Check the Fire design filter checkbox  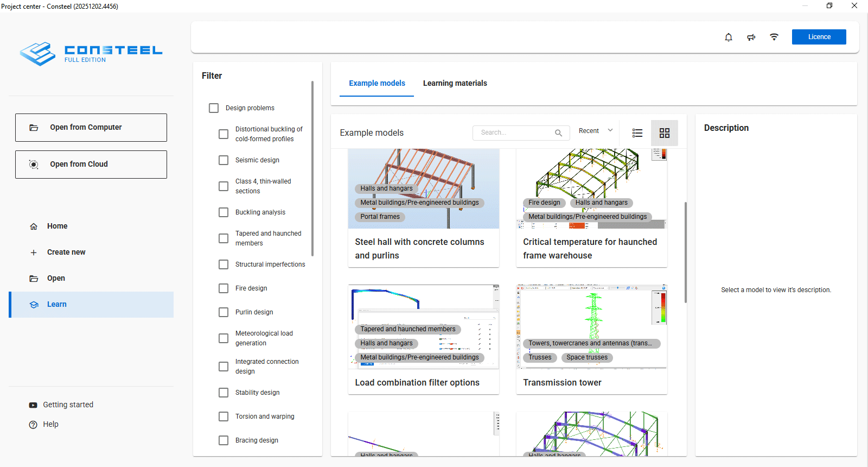[224, 288]
